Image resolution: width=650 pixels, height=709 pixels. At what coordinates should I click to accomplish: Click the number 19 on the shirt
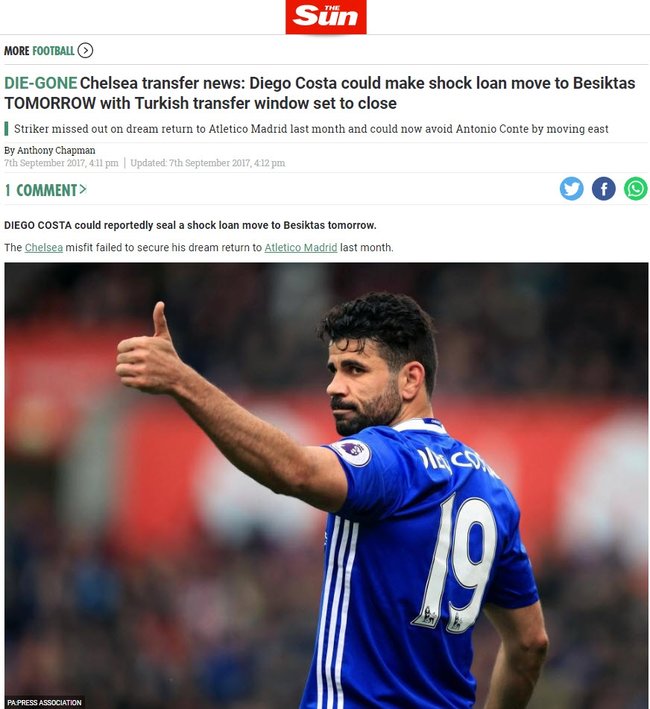tap(457, 563)
